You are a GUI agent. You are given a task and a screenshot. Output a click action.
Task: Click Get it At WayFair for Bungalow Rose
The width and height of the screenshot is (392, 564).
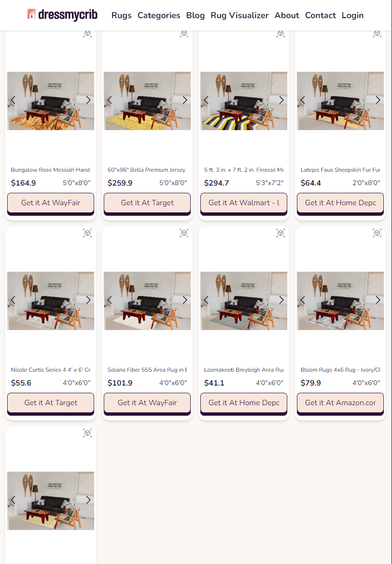51,203
